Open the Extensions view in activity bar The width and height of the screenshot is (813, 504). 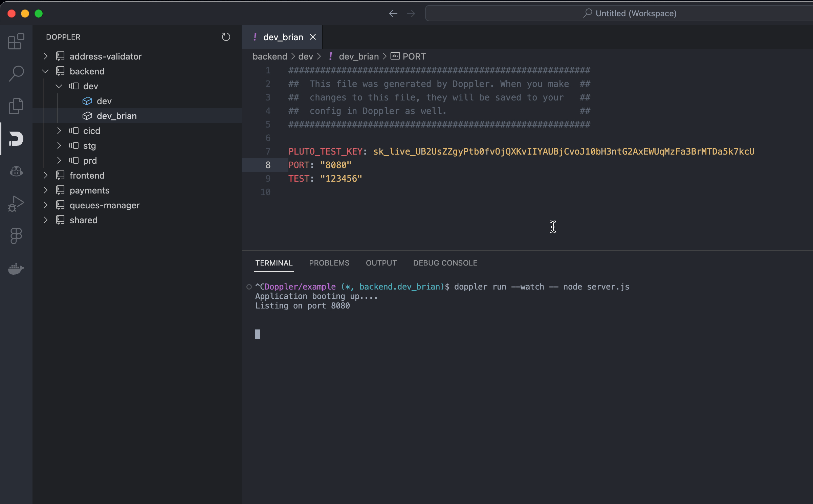point(16,41)
